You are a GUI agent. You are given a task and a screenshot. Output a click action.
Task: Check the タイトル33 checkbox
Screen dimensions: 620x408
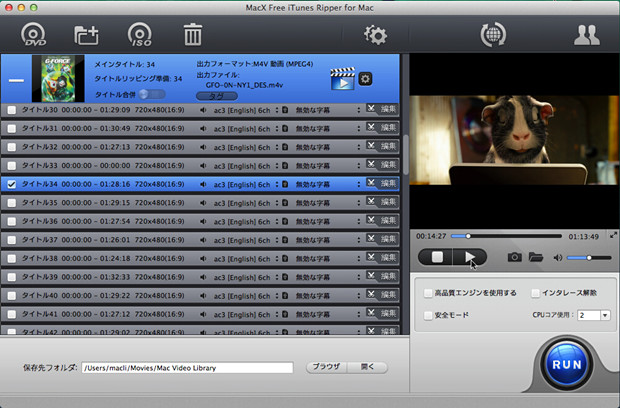(12, 166)
